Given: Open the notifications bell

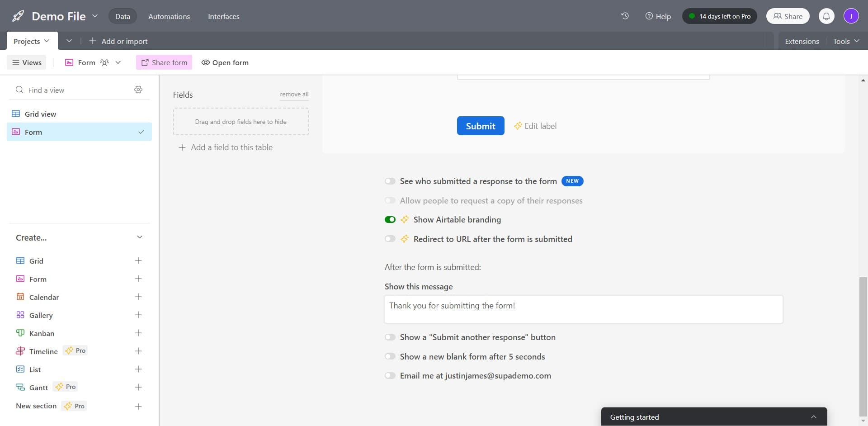Looking at the screenshot, I should point(826,16).
